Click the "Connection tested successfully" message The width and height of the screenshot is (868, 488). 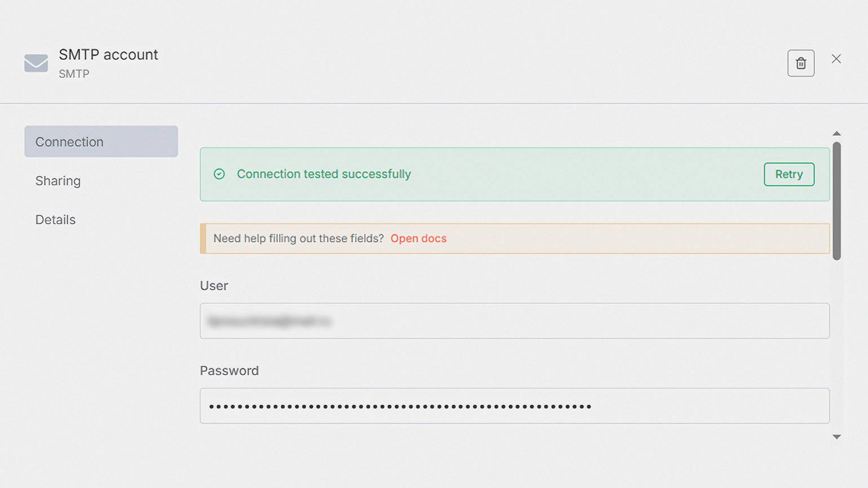[x=324, y=174]
